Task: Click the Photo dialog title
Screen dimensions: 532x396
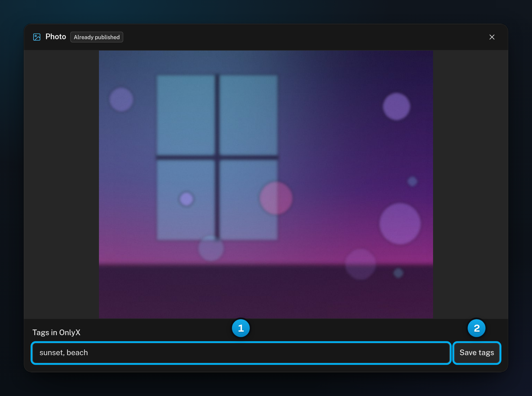Action: [56, 37]
